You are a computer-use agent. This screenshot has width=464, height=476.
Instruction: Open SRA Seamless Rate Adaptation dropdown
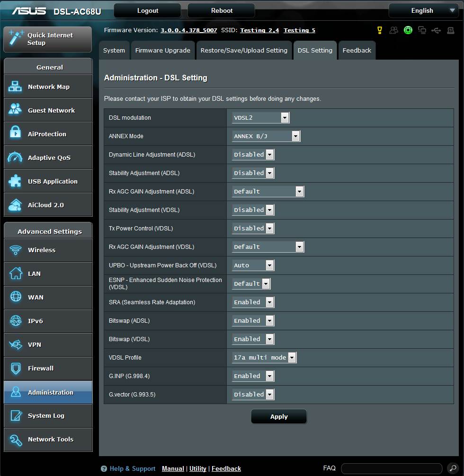[253, 302]
